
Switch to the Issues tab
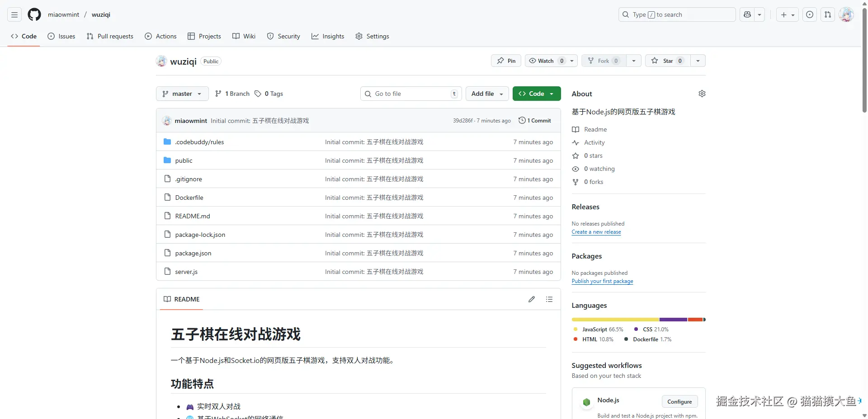point(61,36)
